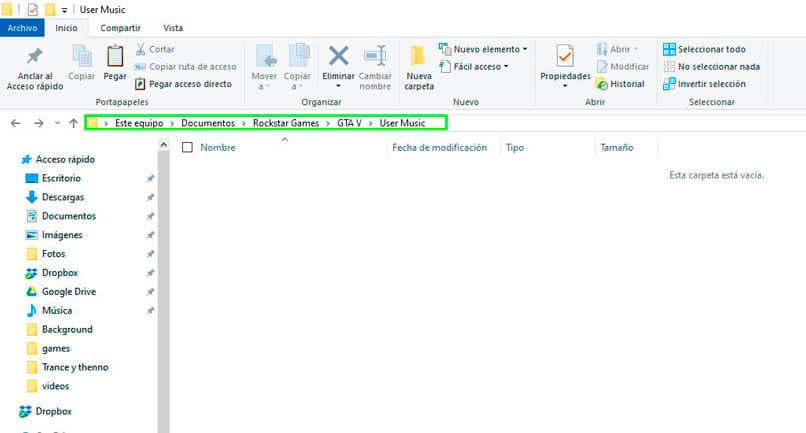806x433 pixels.
Task: Switch to the Compartir ribbon tab
Action: (x=120, y=28)
